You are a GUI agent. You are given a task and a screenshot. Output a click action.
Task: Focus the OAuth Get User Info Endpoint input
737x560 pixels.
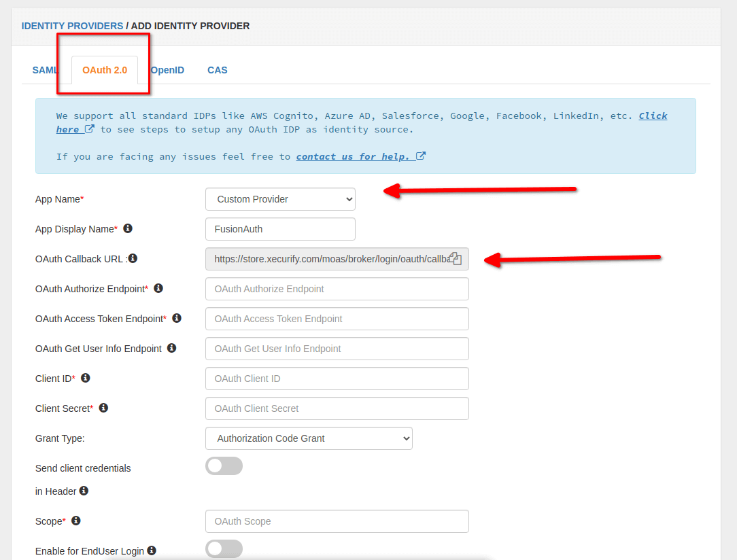(337, 349)
